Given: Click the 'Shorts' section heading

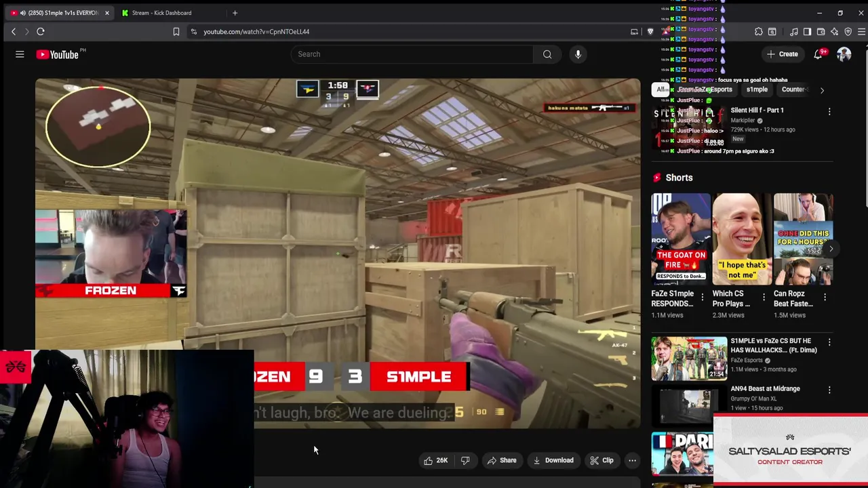Looking at the screenshot, I should [x=679, y=178].
